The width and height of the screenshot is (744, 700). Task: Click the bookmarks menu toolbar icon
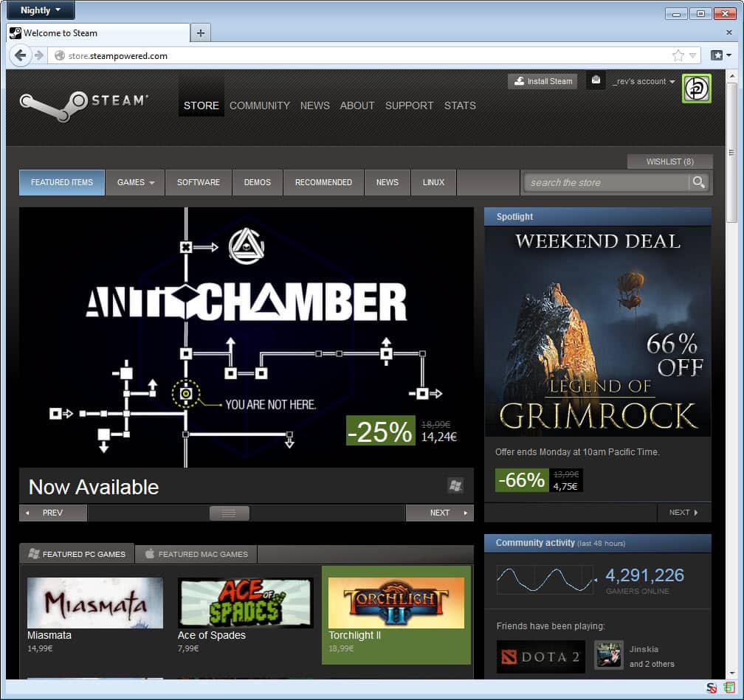(x=720, y=55)
